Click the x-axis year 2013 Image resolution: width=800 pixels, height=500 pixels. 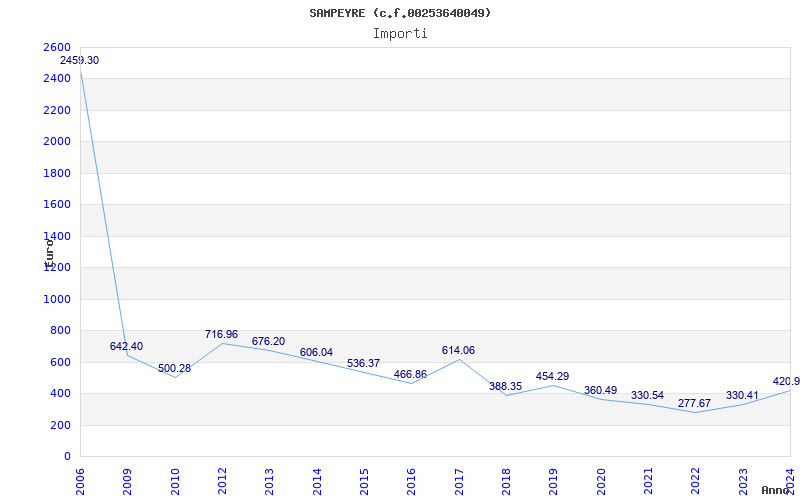(269, 482)
